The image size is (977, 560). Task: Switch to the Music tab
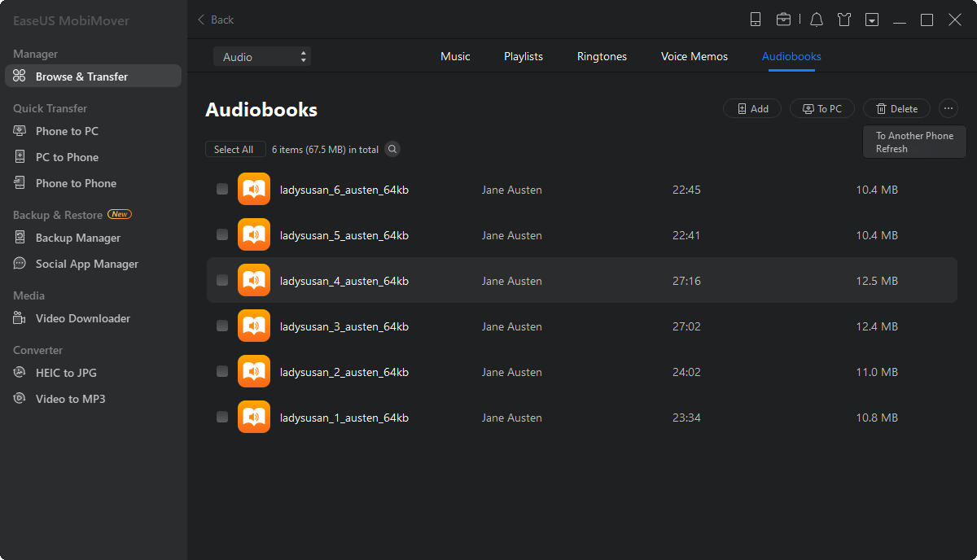455,56
